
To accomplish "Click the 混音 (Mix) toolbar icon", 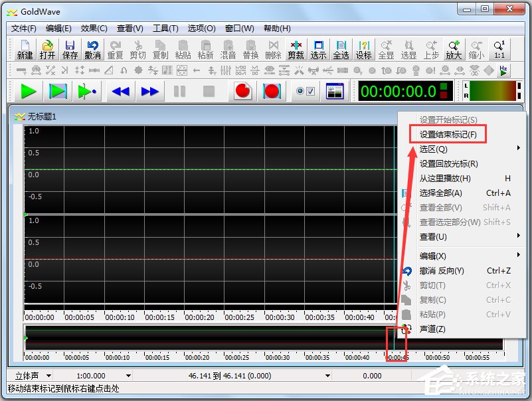I will click(x=228, y=50).
